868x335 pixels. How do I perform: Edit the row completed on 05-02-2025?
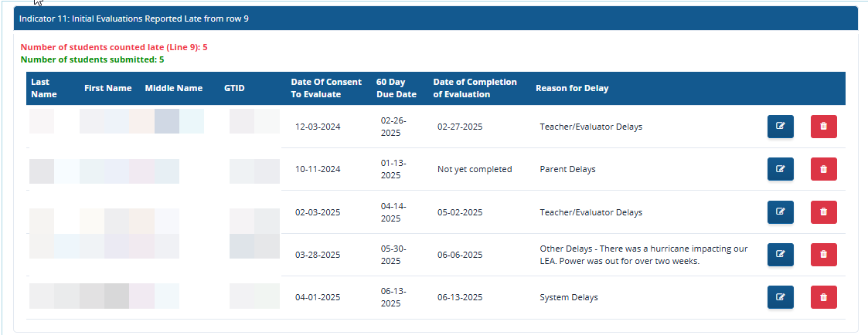[x=780, y=212]
